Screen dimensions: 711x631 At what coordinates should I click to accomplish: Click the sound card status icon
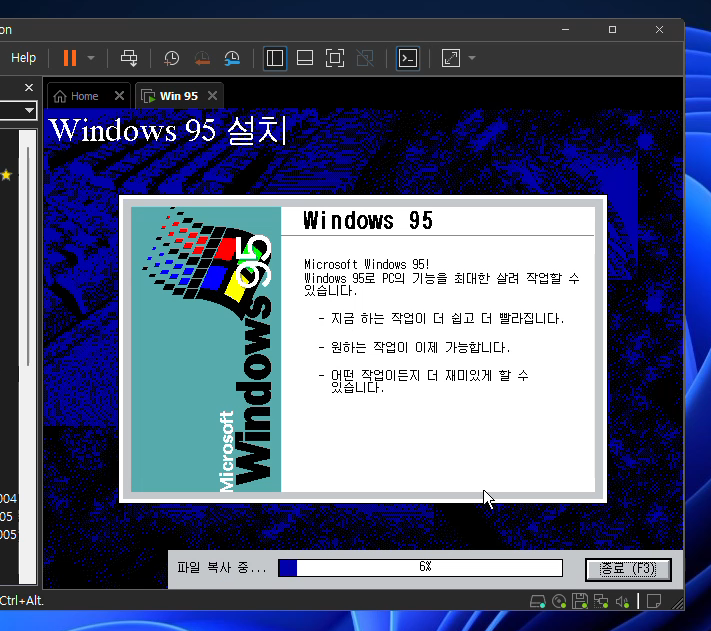pos(622,602)
